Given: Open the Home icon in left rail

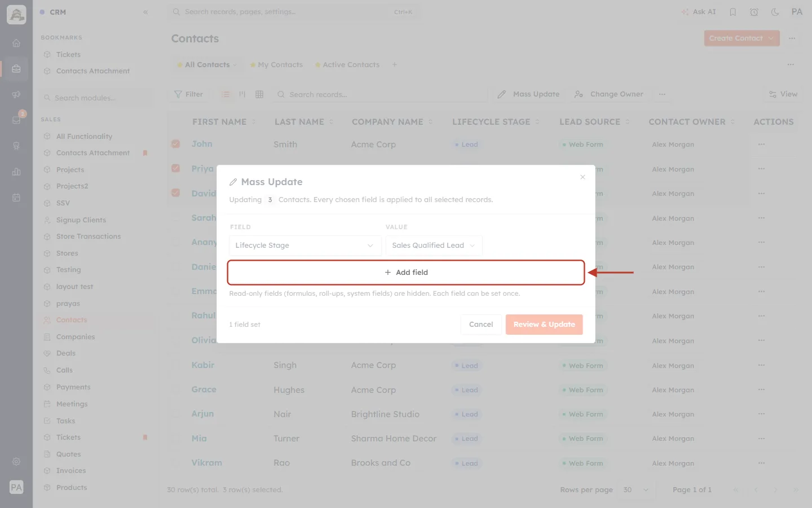Looking at the screenshot, I should 16,43.
